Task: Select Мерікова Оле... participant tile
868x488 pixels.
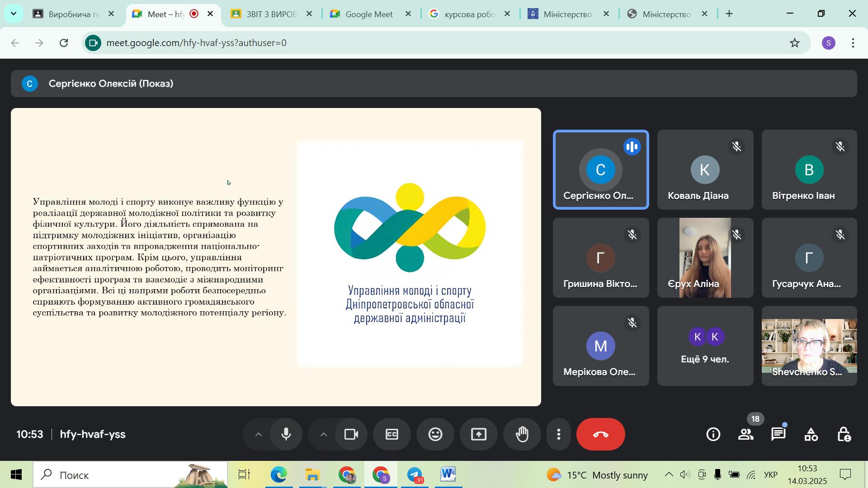Action: pos(601,346)
